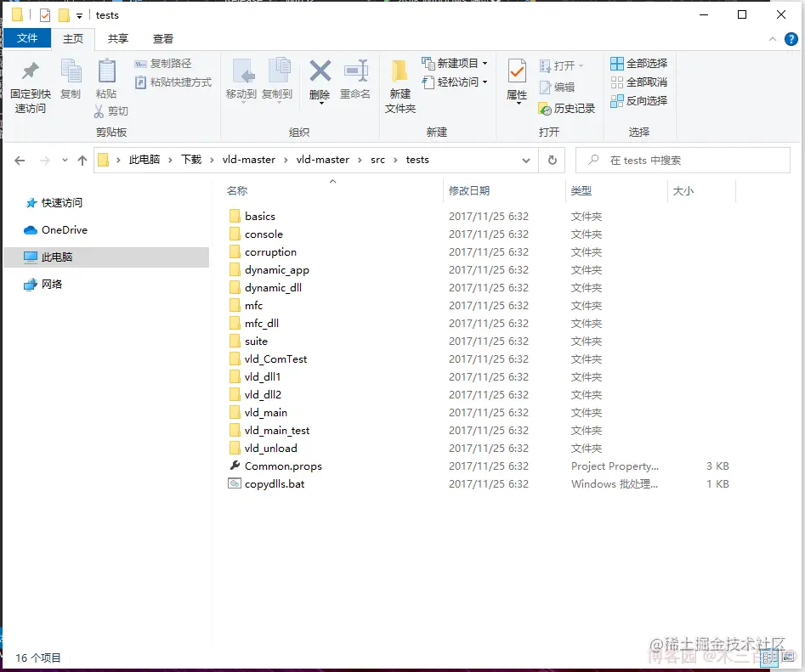Navigate to 此电脑 in address bar
This screenshot has width=805, height=672.
pyautogui.click(x=145, y=160)
